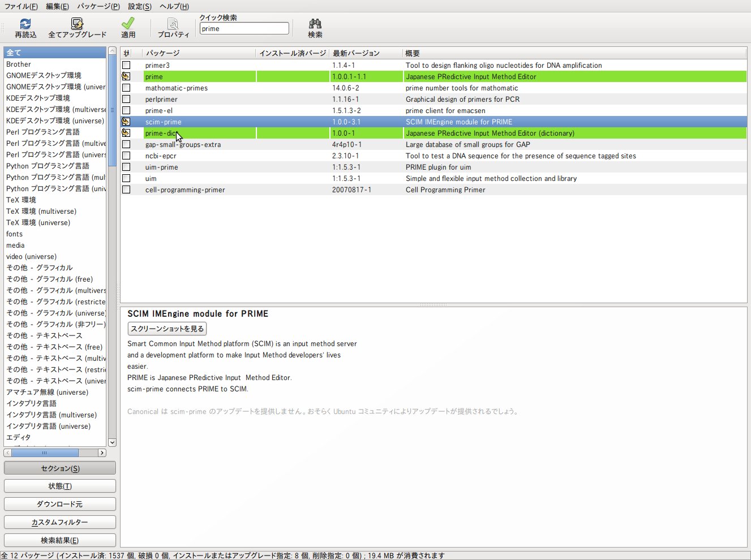The image size is (751, 560).
Task: Open the パッケージ(P) menu
Action: [x=98, y=6]
